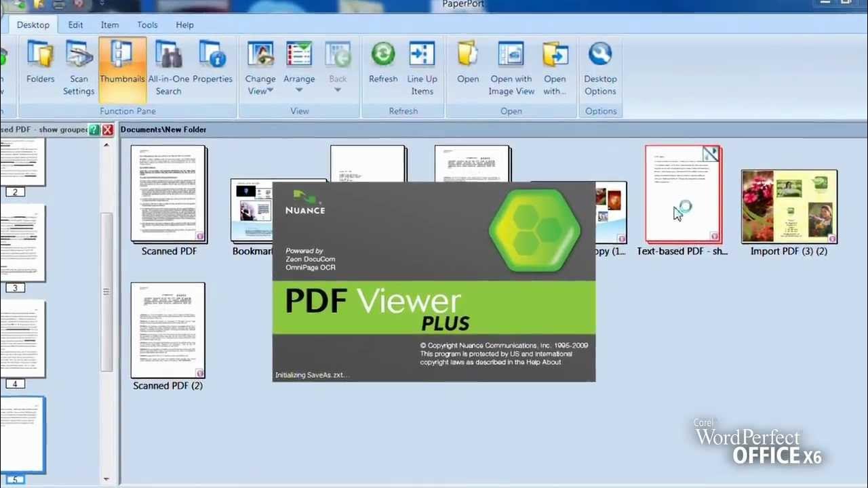Click the green help icon in the pane header
Image resolution: width=868 pixels, height=488 pixels.
95,129
